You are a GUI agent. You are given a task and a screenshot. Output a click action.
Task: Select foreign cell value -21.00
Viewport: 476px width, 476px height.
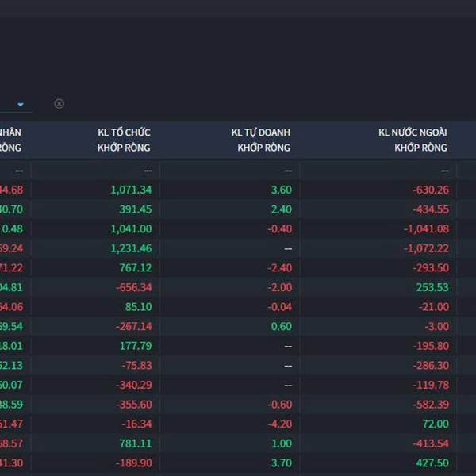[x=434, y=306]
